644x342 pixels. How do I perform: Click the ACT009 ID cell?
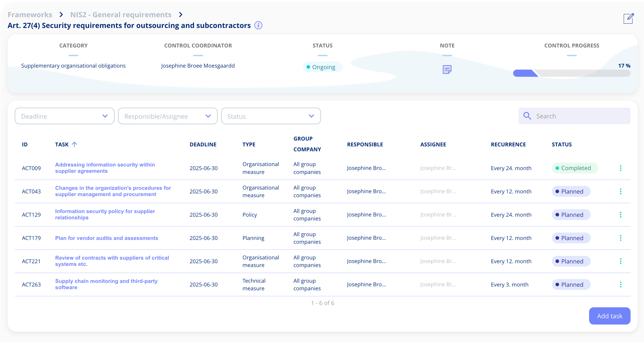[31, 168]
